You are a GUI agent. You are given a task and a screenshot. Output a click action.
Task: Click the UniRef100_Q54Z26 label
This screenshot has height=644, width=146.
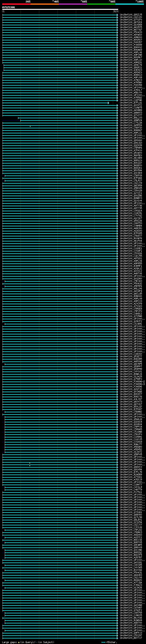(131, 221)
